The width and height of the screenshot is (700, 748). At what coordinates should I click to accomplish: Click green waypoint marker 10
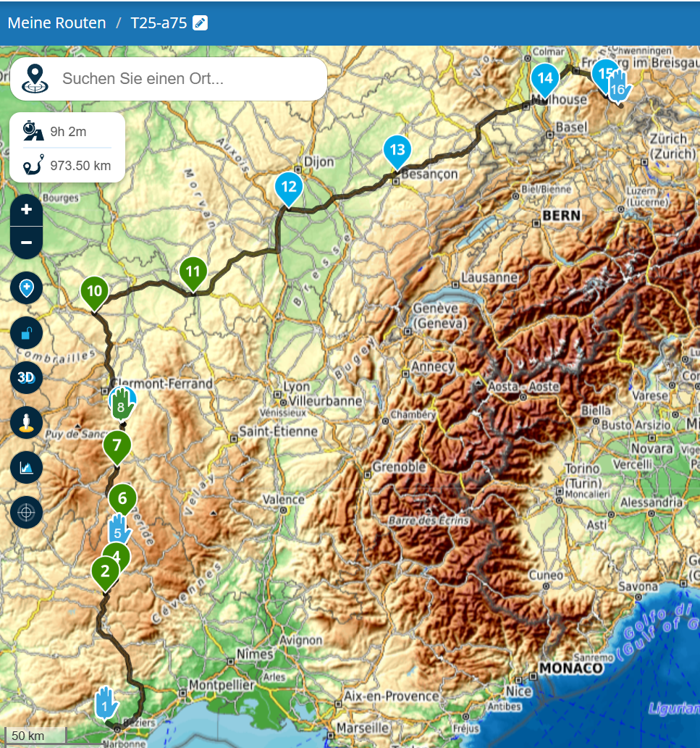[x=94, y=292]
